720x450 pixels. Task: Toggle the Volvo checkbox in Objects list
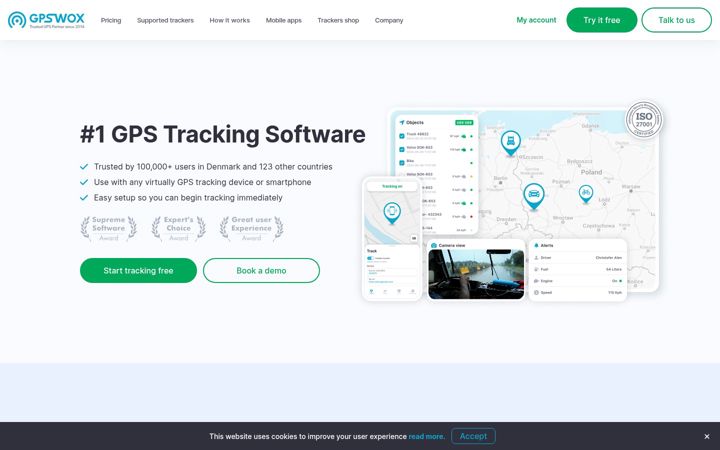pos(402,149)
